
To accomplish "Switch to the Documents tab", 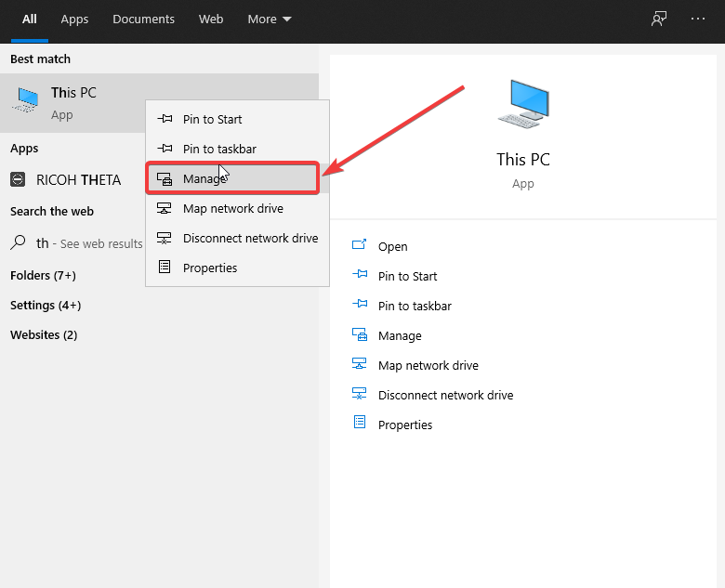I will [143, 19].
